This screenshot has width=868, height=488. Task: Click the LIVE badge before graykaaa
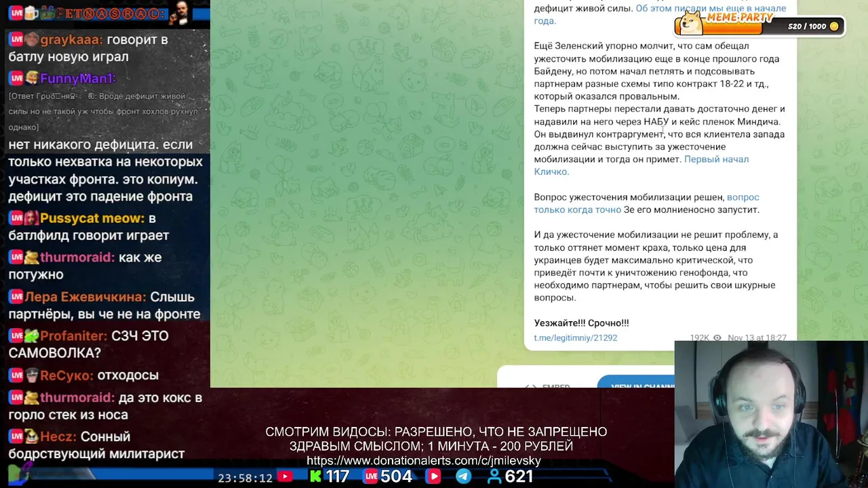pos(16,40)
